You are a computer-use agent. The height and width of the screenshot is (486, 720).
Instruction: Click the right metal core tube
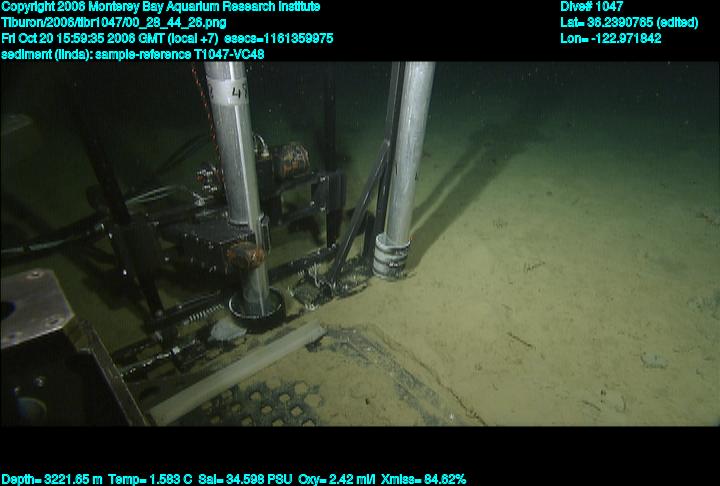408,150
